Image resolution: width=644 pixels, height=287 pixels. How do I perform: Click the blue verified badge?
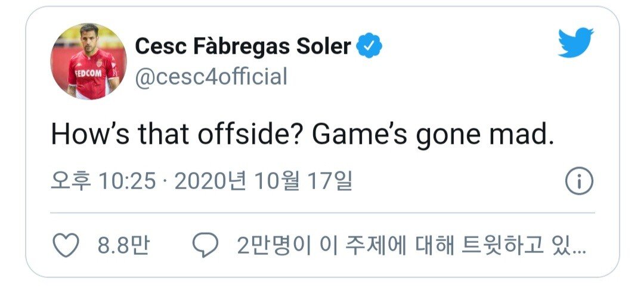coord(370,46)
